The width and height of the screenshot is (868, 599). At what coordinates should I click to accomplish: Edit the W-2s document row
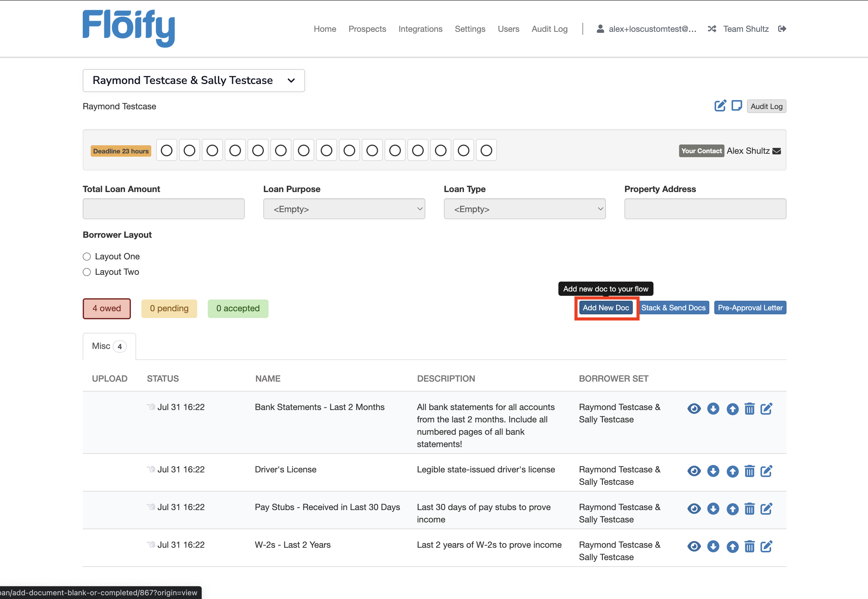(x=766, y=547)
